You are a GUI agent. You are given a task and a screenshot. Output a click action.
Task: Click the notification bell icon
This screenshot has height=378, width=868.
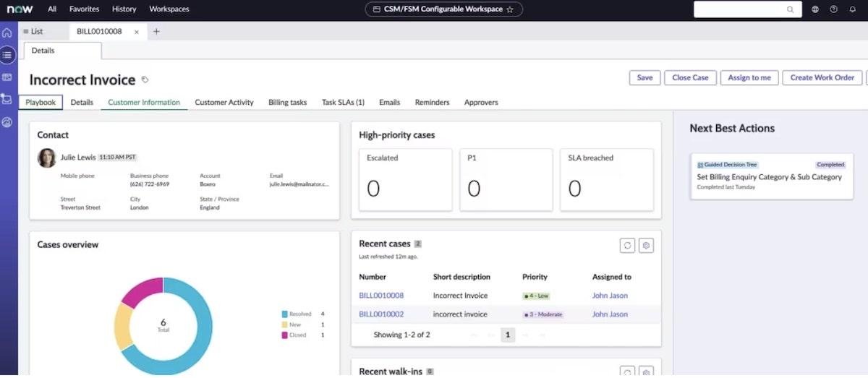852,9
